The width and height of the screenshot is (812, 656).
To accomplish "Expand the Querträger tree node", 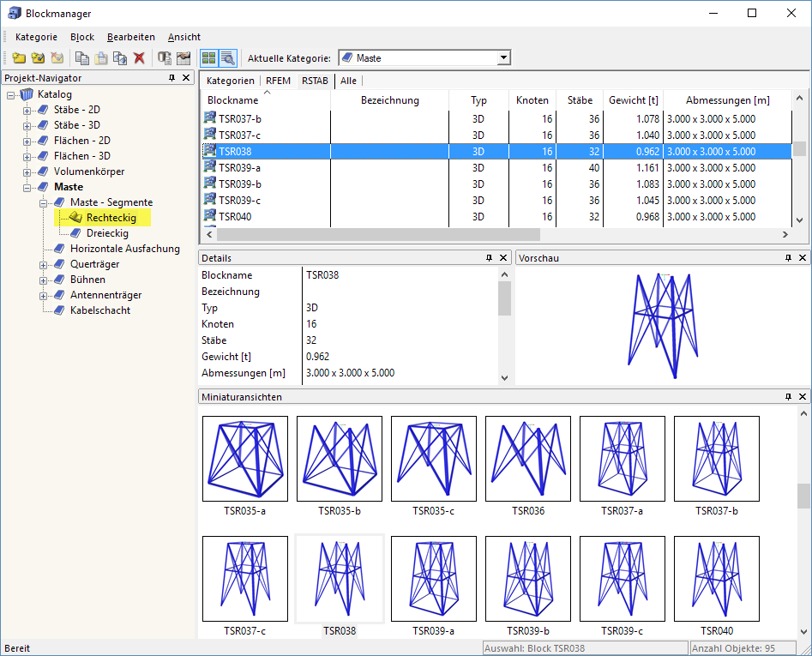I will [x=44, y=264].
